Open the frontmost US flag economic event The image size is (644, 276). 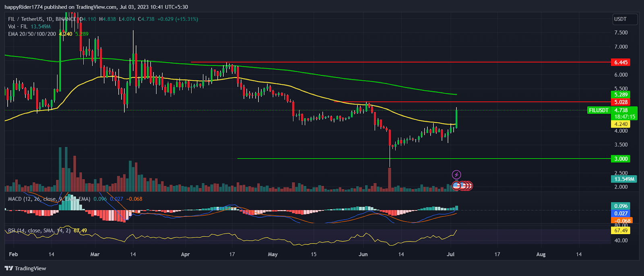tap(456, 185)
